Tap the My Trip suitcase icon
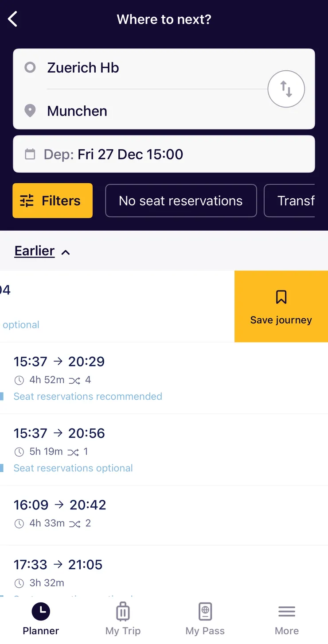 [x=123, y=612]
